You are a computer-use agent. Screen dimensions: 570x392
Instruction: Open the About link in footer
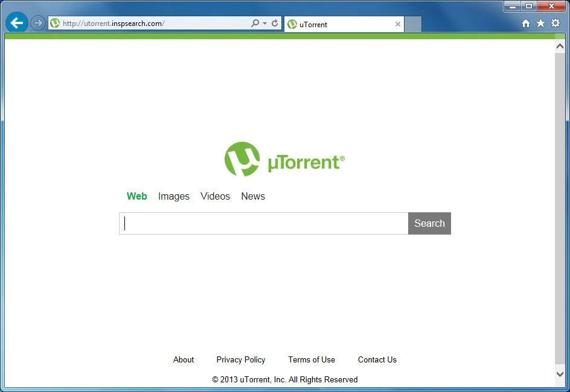[184, 359]
